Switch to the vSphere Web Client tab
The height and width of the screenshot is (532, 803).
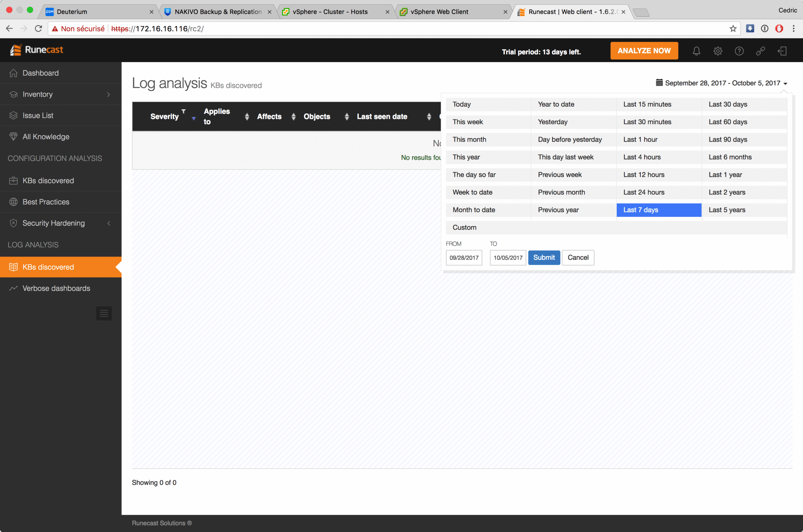pos(439,12)
